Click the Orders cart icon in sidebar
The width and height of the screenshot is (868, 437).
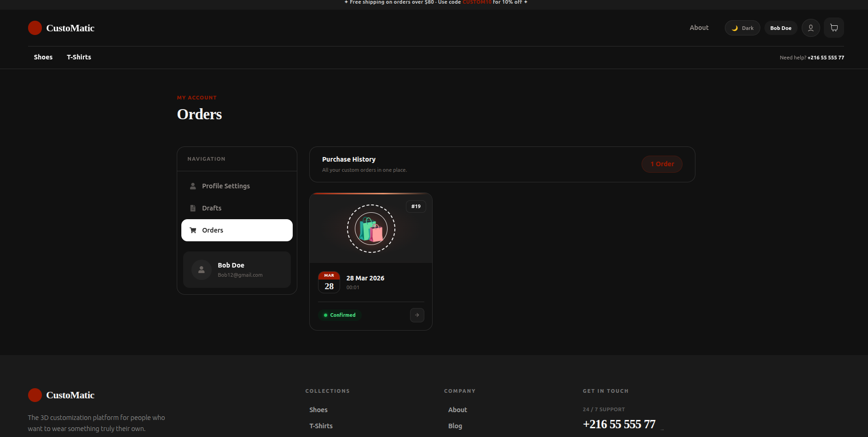click(193, 230)
